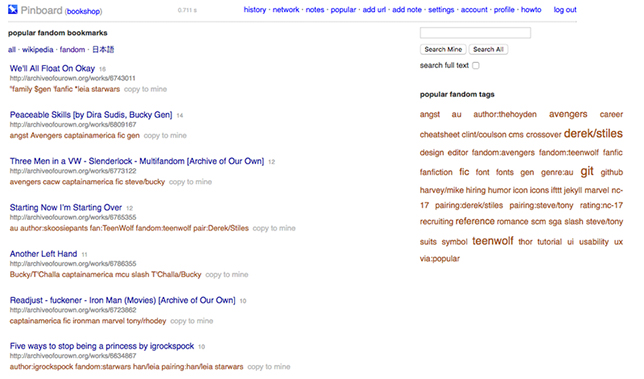This screenshot has width=644, height=379.
Task: Select the clint/coulson tag
Action: [x=484, y=135]
